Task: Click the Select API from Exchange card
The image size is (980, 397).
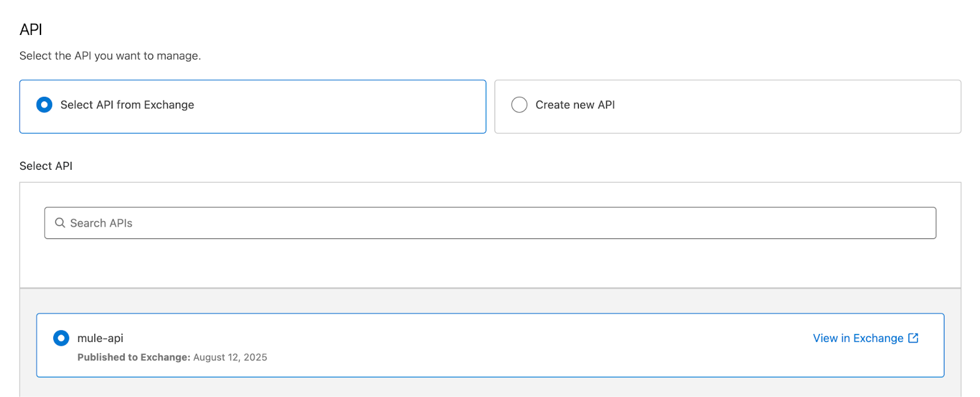Action: [x=252, y=106]
